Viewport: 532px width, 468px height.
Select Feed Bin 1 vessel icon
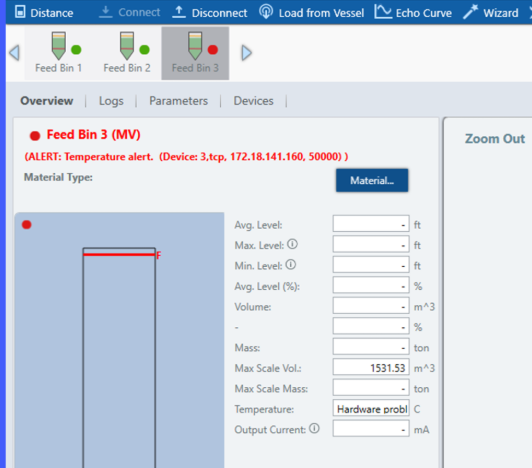[58, 46]
